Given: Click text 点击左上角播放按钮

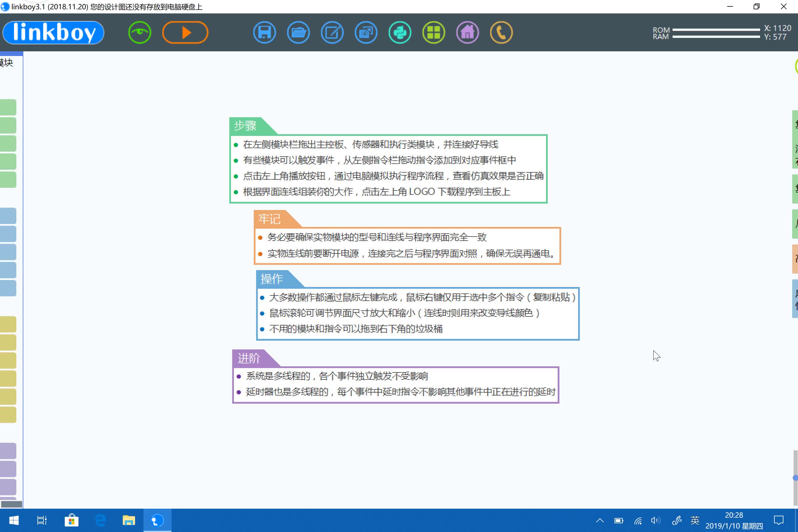Looking at the screenshot, I should [x=284, y=176].
